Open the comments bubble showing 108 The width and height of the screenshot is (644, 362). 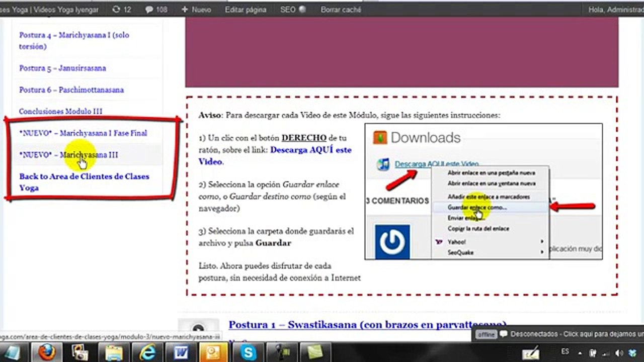(x=156, y=10)
